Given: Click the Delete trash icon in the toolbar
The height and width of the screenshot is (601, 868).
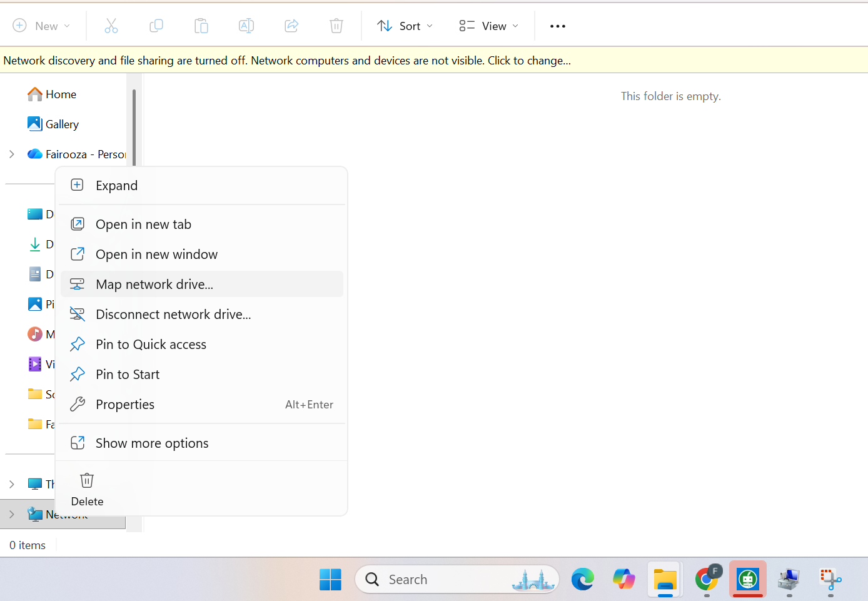Looking at the screenshot, I should click(336, 26).
